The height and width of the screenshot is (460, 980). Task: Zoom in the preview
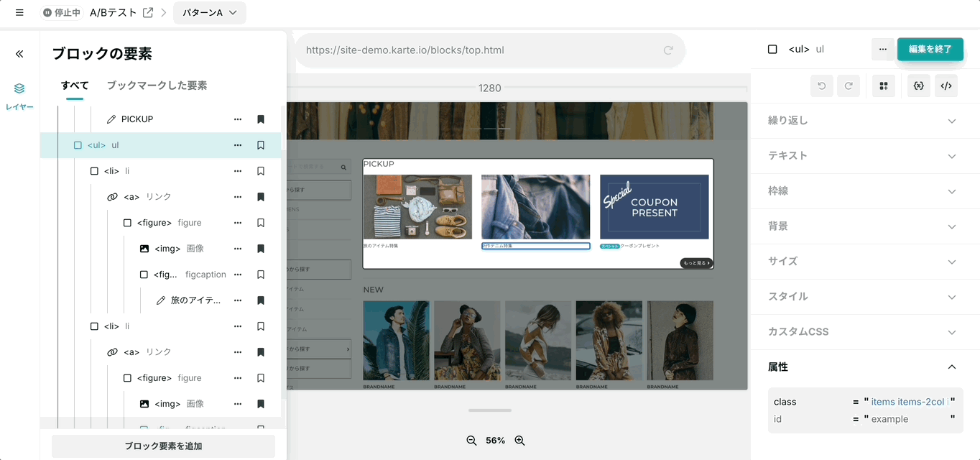coord(519,441)
